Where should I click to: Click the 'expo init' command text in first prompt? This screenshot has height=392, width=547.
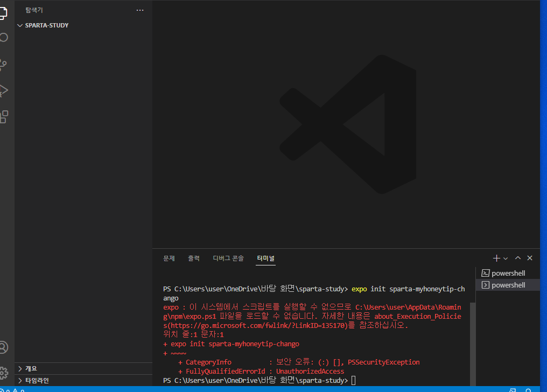368,289
